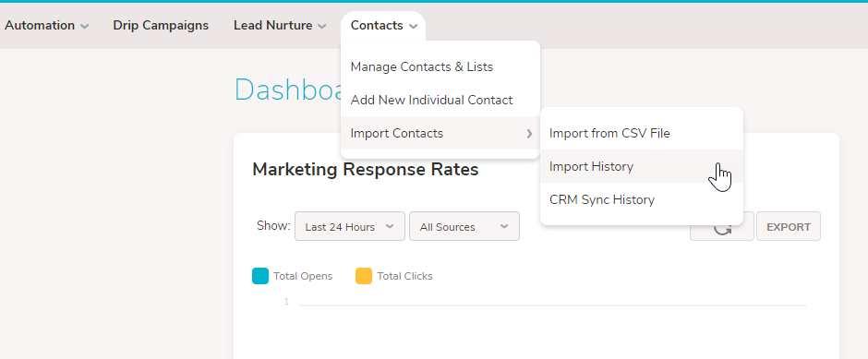Open the Last 24 Hours dropdown
The image size is (868, 359).
pyautogui.click(x=350, y=226)
